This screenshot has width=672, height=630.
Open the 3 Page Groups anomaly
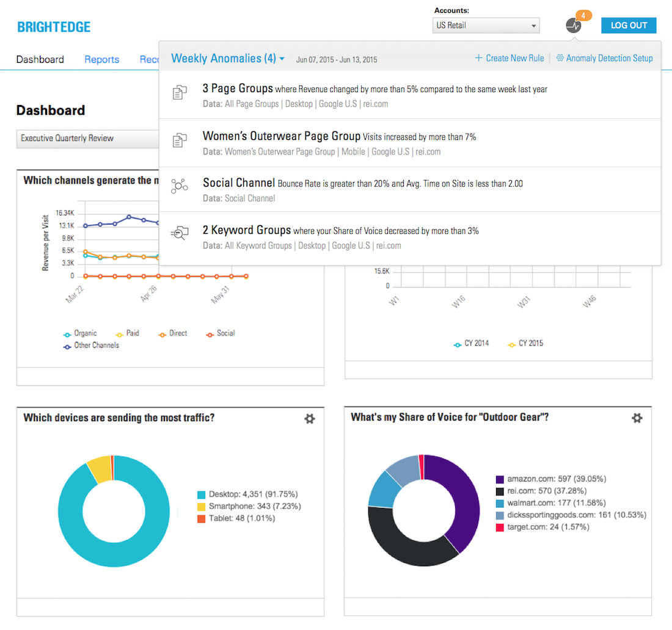[x=410, y=95]
